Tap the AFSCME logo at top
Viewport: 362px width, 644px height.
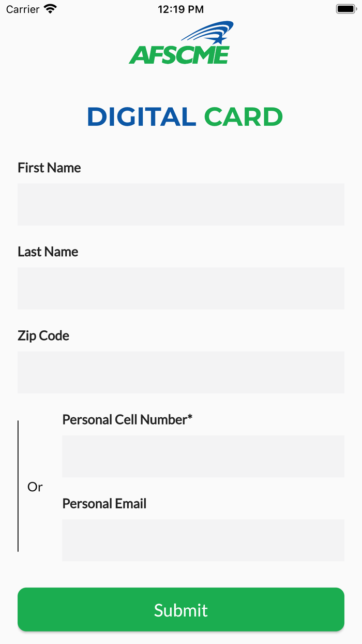[181, 43]
